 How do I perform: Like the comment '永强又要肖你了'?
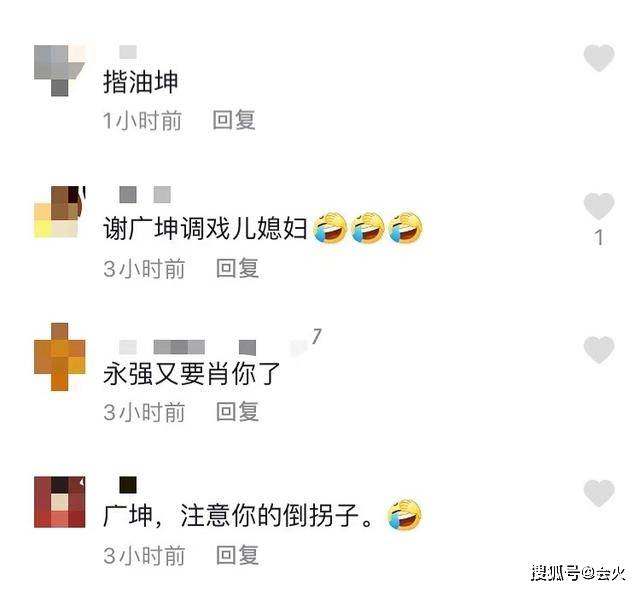click(x=599, y=350)
